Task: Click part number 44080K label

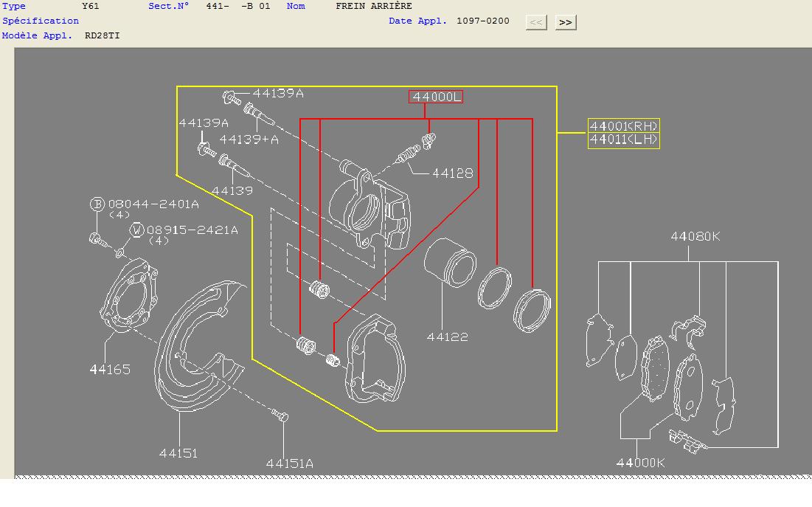Action: (695, 236)
